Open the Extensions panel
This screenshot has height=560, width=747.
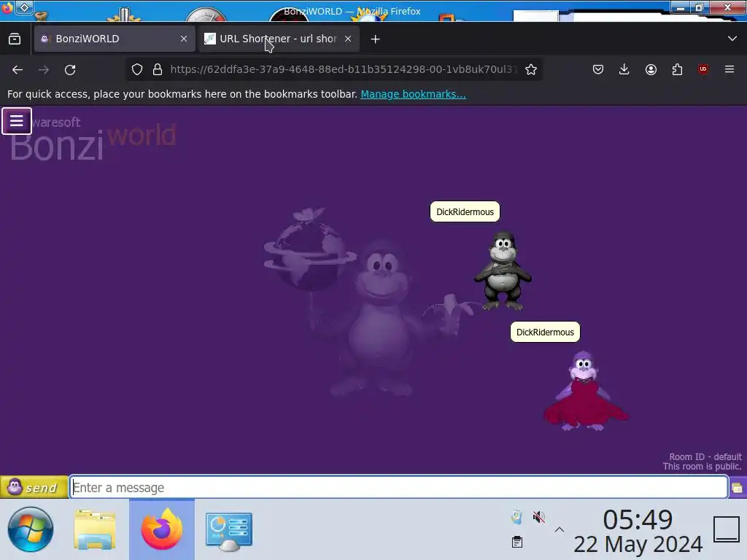(677, 69)
